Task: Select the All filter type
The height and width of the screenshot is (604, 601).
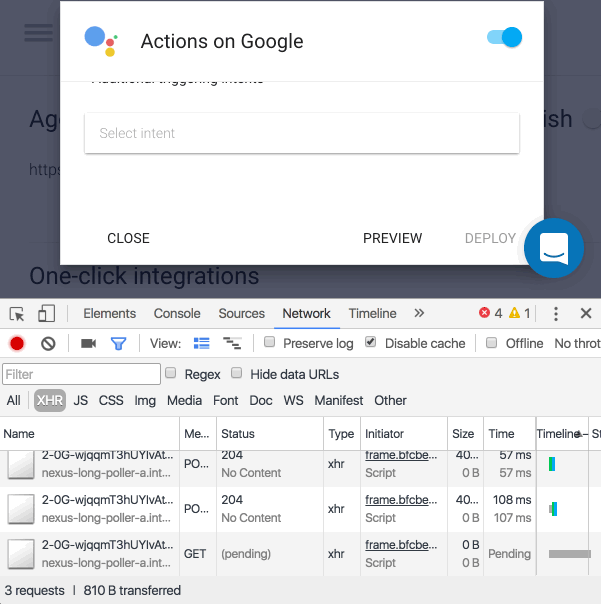Action: (13, 401)
